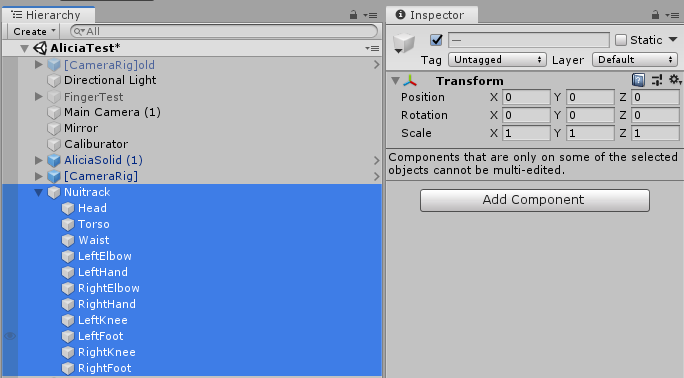Open [CameraRig] prefab via right arrow
The width and height of the screenshot is (684, 378).
376,176
